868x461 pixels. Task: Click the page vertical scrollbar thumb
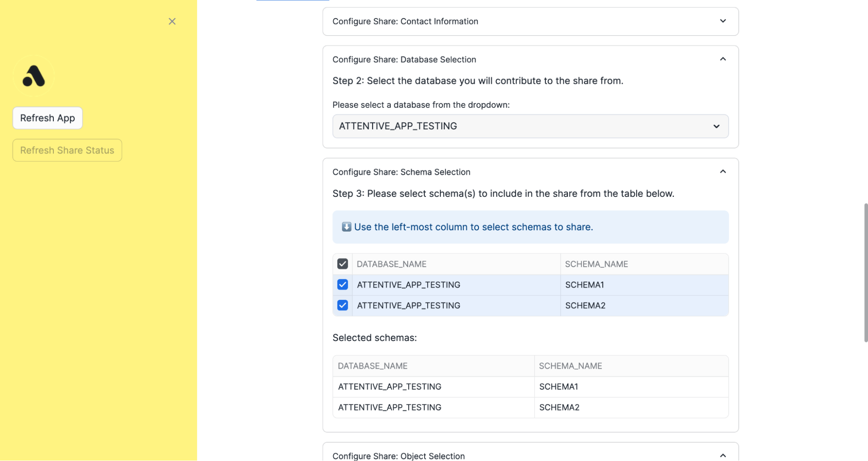point(865,272)
